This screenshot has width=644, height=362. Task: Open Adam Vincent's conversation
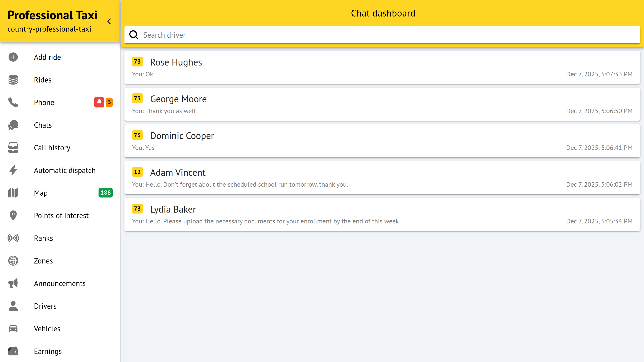[x=382, y=178]
